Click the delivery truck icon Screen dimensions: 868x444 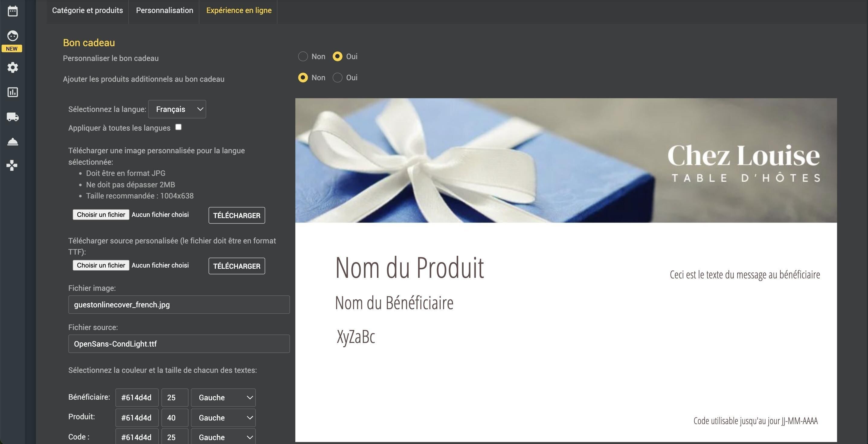coord(12,117)
